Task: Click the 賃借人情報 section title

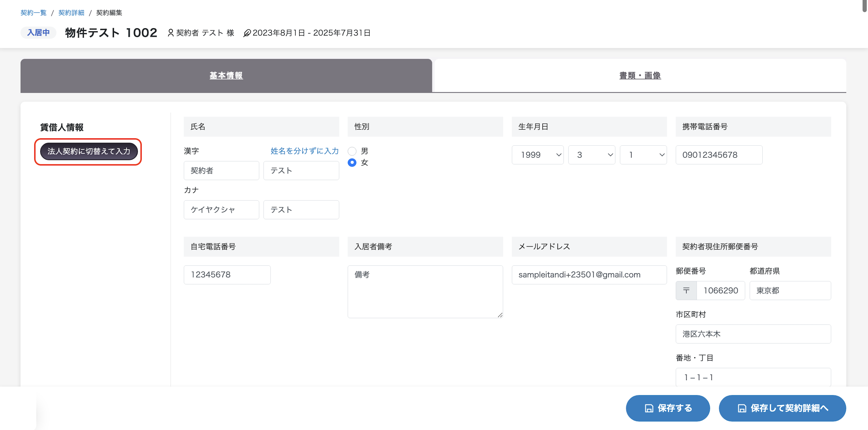Action: coord(62,127)
